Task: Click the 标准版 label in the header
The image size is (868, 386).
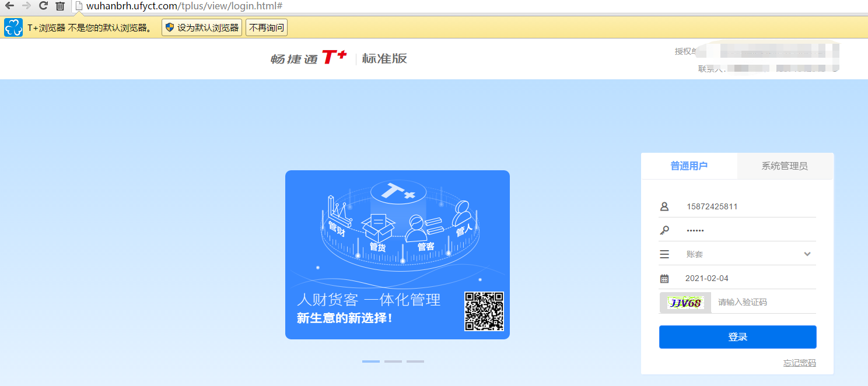Action: coord(384,58)
